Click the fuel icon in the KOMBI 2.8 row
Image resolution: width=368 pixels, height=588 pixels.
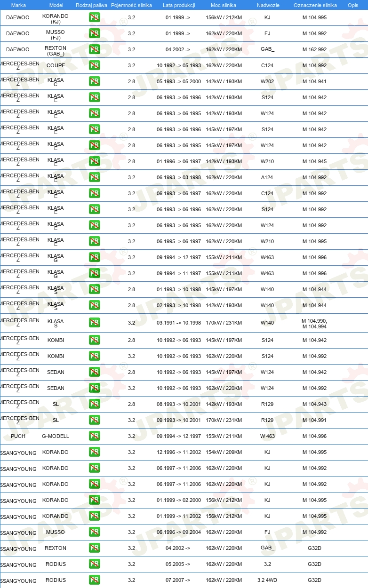94,341
